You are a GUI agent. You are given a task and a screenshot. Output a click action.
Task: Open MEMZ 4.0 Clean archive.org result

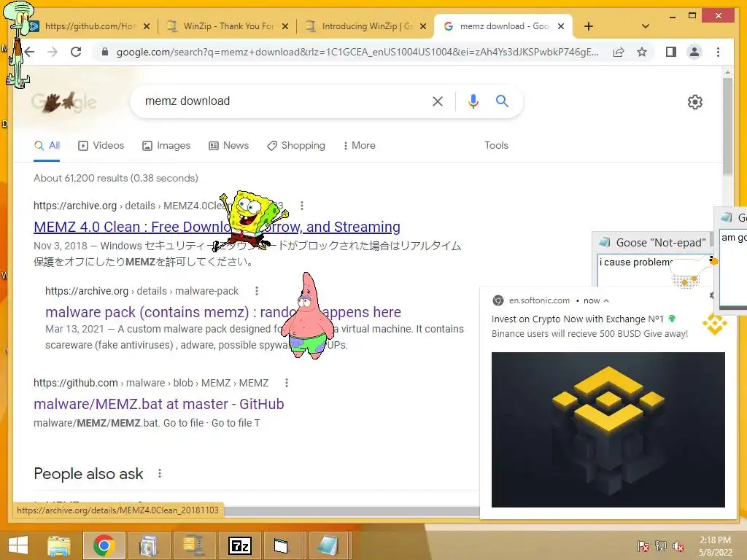pos(217,227)
